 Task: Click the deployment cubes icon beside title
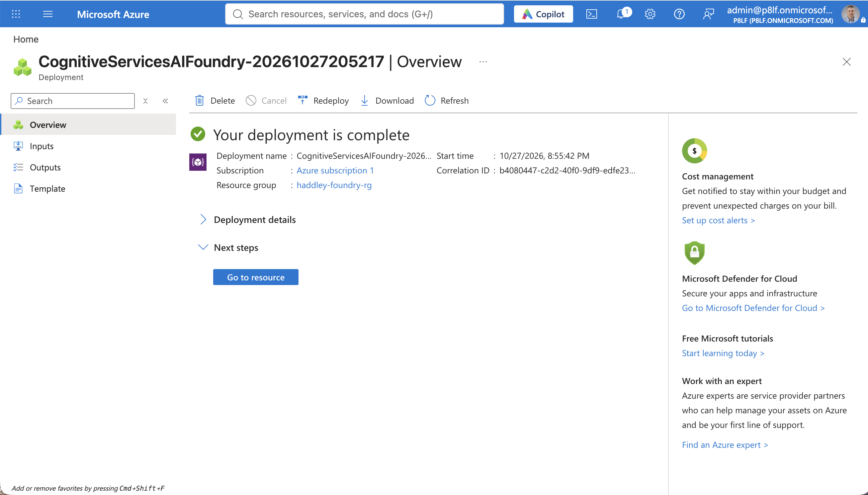[23, 67]
